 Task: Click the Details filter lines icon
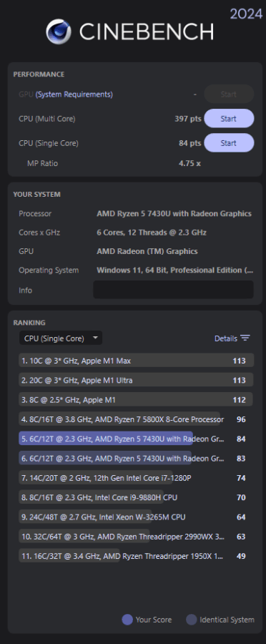point(245,338)
